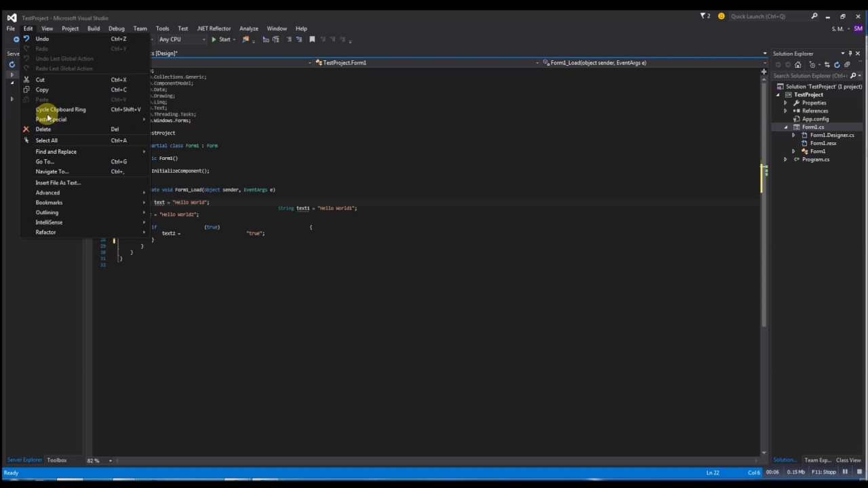
Task: Choose Navigate To... menu entry
Action: (85, 171)
